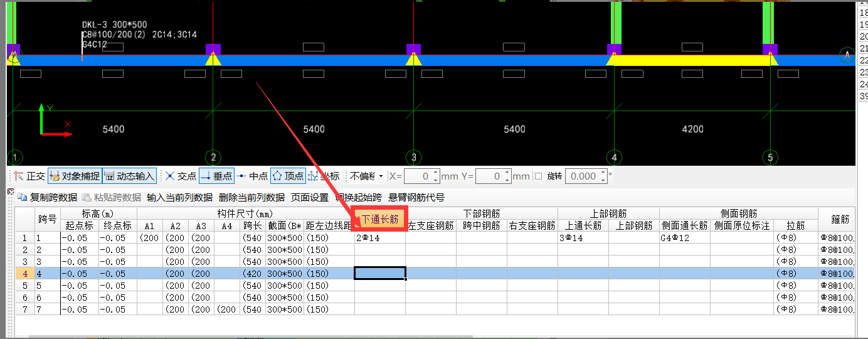Screen dimensions: 868x339
Task: Tick the 旋转 checkbox
Action: [x=538, y=176]
